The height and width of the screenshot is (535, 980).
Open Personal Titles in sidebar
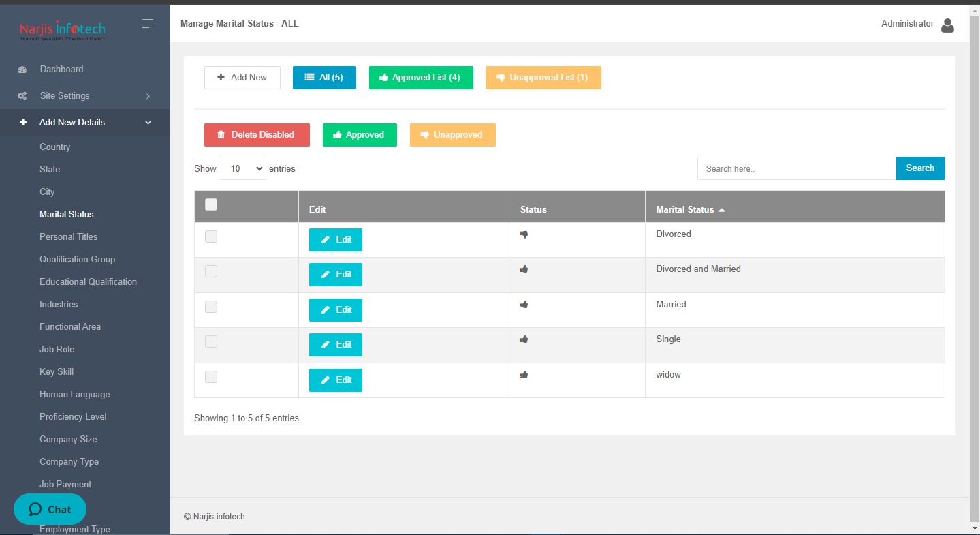[68, 237]
